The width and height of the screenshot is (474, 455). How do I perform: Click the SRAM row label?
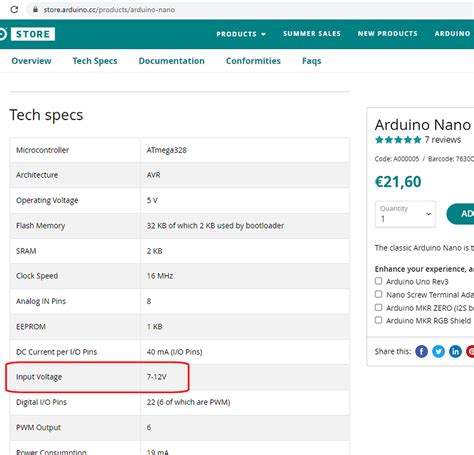coord(26,251)
